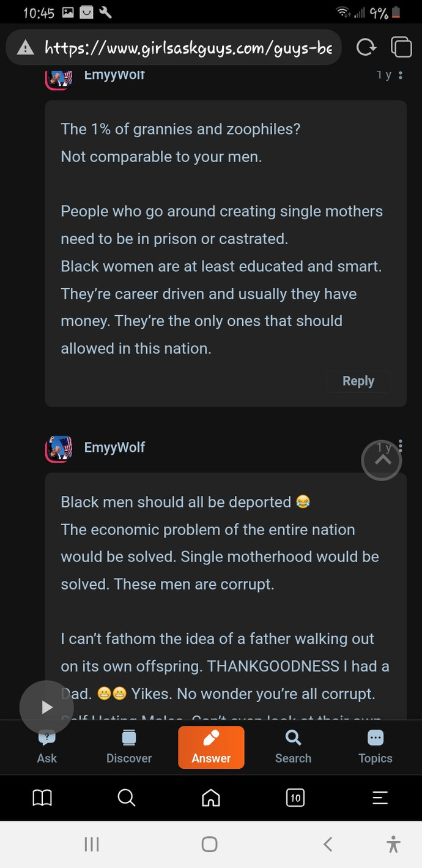Open the browser tabs switcher icon
This screenshot has width=422, height=868.
(x=401, y=47)
